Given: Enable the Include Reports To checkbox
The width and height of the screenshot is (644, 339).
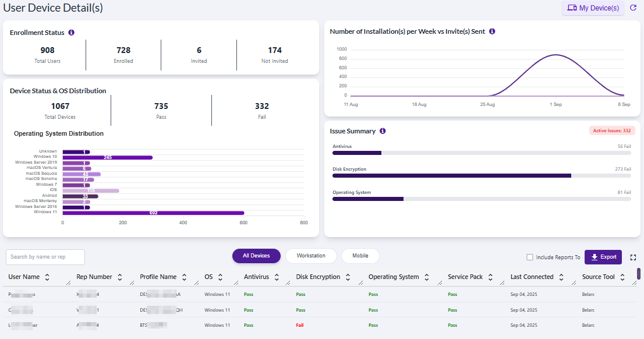Looking at the screenshot, I should point(530,256).
